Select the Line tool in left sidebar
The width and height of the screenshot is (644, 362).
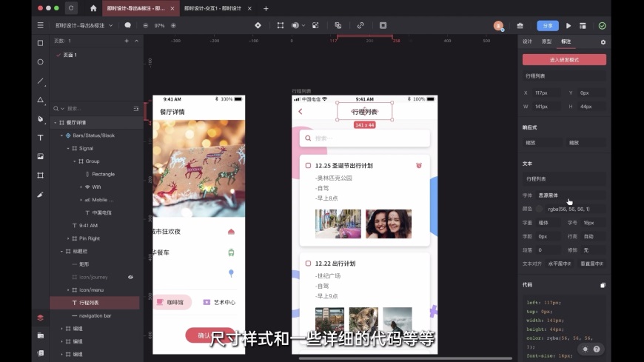tap(40, 81)
